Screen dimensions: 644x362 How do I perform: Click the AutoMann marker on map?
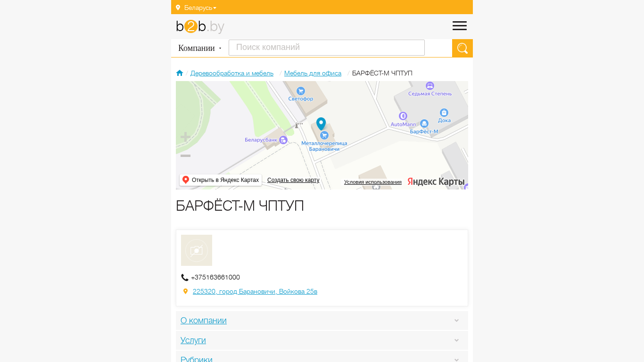coord(403,116)
